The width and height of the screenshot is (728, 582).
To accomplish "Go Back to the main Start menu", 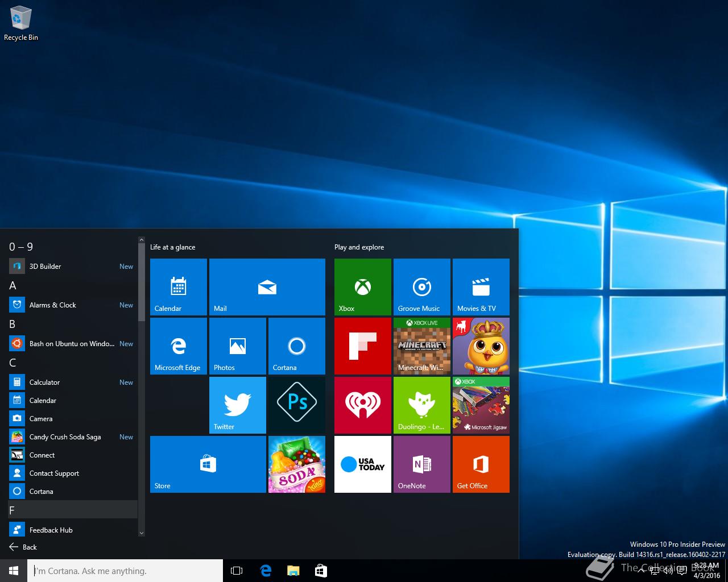I will [x=23, y=547].
